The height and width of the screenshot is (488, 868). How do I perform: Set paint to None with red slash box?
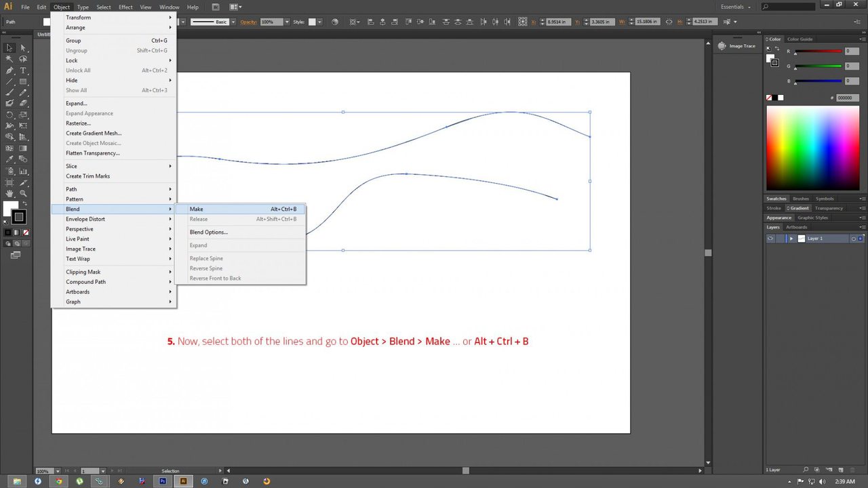point(26,232)
